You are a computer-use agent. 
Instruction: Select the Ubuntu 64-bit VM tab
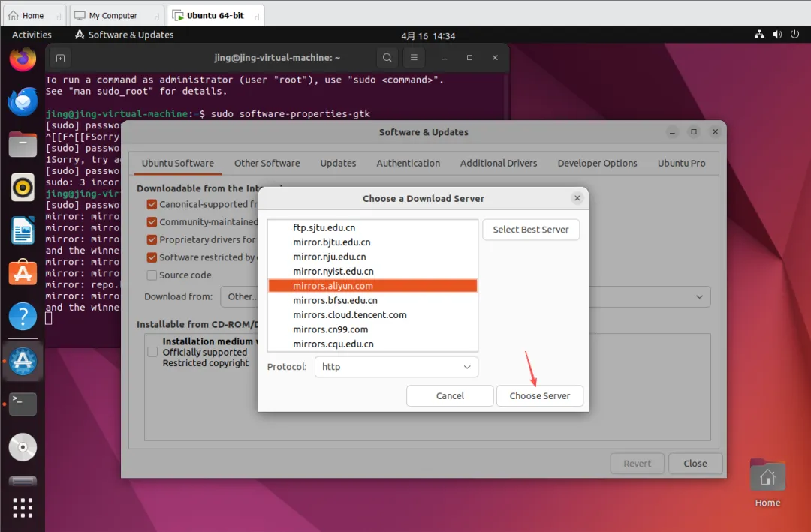(x=216, y=16)
